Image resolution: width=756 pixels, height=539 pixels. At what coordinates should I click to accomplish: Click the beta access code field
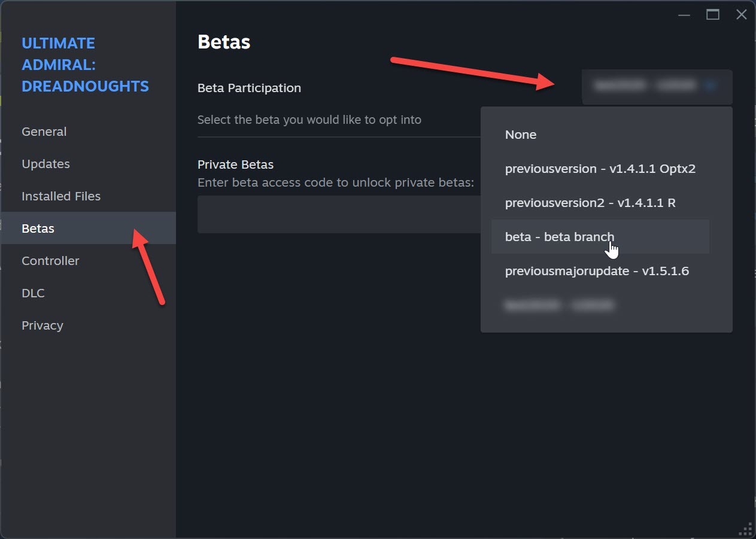click(x=339, y=214)
